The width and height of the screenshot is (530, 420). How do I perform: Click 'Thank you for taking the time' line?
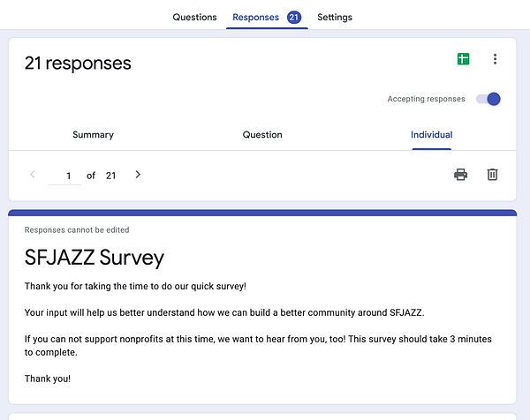pos(135,286)
